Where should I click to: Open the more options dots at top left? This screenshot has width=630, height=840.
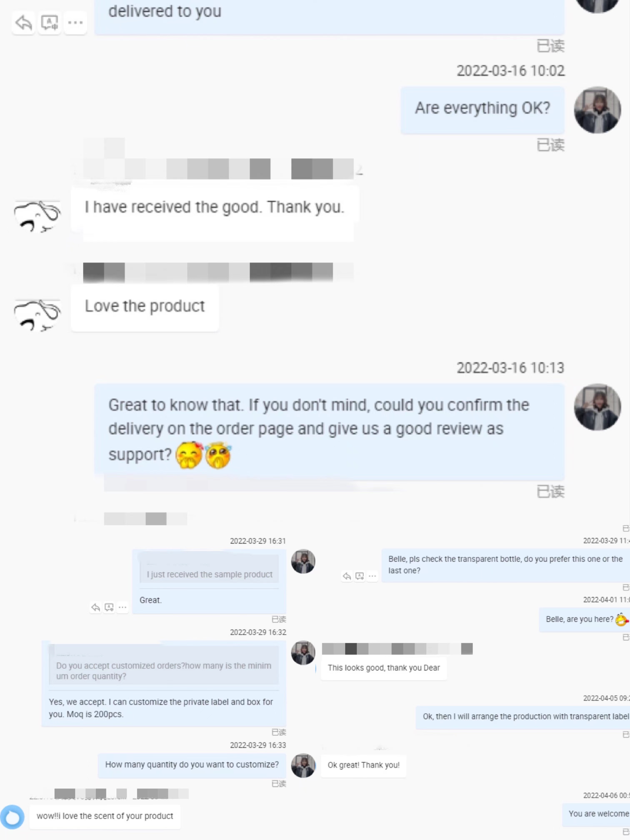tap(75, 23)
